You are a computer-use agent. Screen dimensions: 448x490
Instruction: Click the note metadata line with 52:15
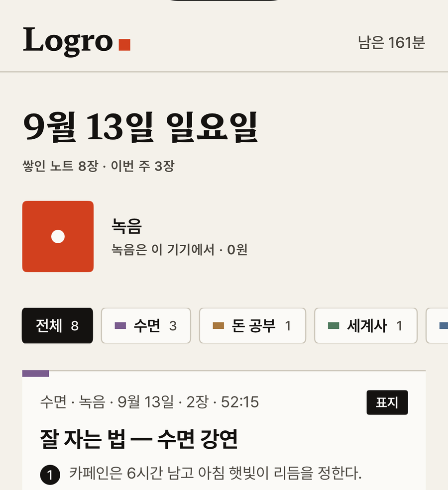click(x=149, y=402)
